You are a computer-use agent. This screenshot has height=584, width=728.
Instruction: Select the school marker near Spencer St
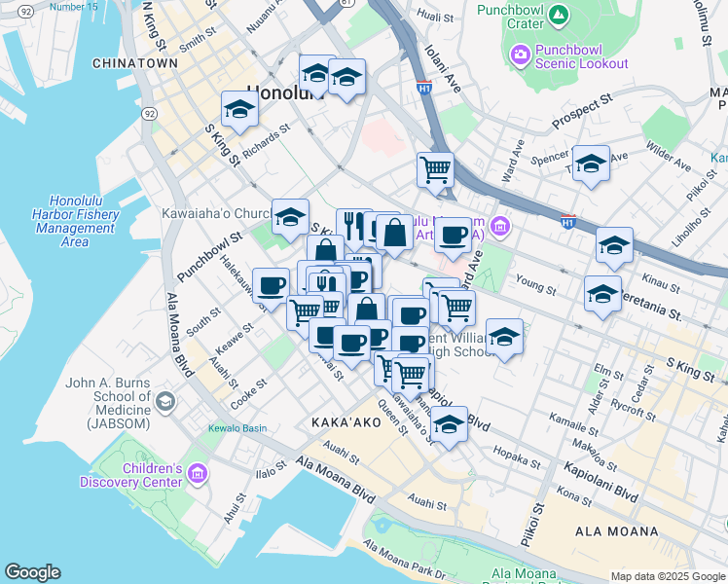click(x=591, y=165)
